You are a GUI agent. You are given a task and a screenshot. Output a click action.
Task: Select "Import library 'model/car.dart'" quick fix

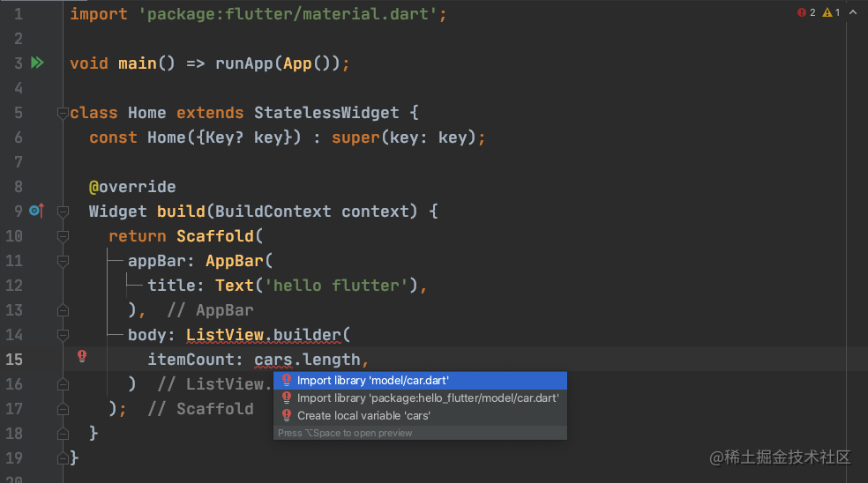point(373,380)
